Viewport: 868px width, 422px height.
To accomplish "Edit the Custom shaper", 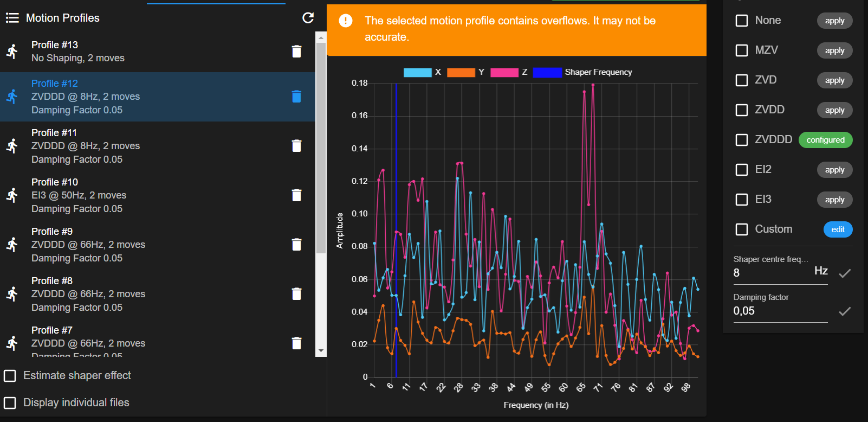I will tap(838, 229).
